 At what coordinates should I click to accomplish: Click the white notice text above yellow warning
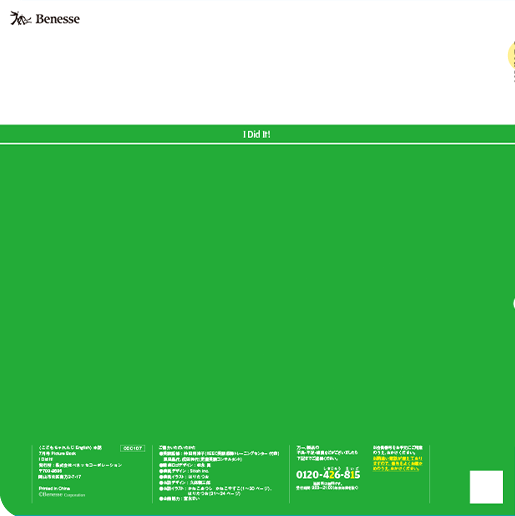pyautogui.click(x=397, y=450)
